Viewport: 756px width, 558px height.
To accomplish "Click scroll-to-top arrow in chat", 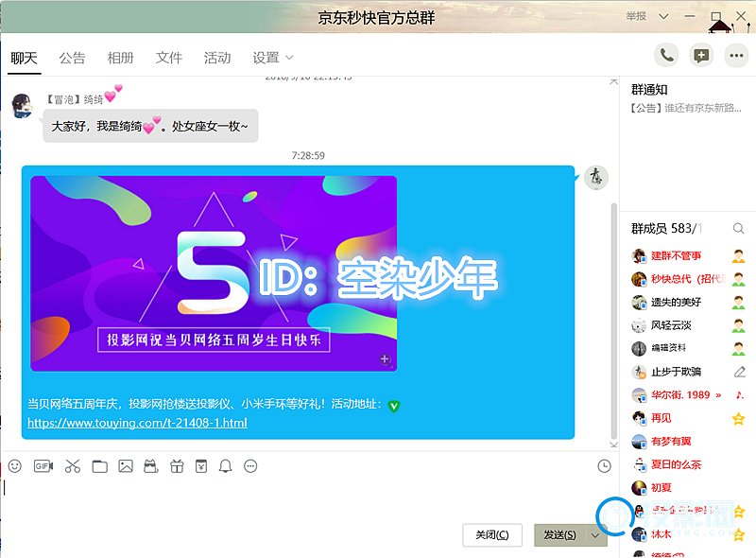I will pyautogui.click(x=613, y=81).
